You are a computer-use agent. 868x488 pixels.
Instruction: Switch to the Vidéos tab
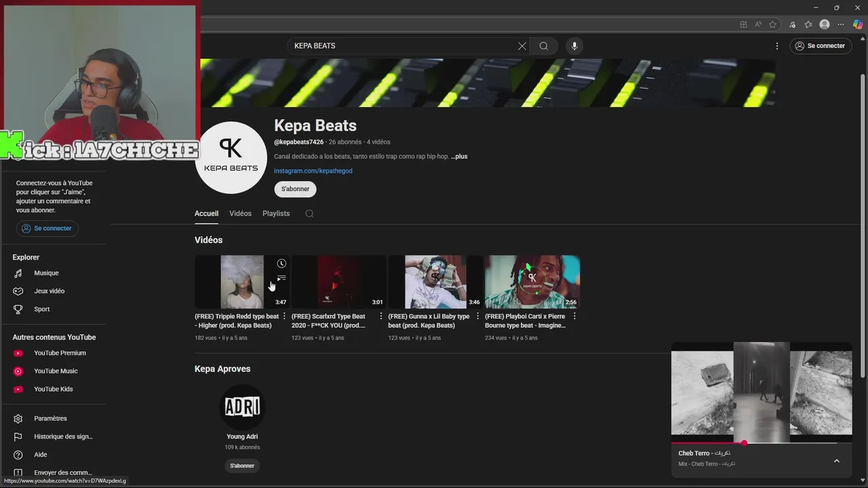point(240,213)
